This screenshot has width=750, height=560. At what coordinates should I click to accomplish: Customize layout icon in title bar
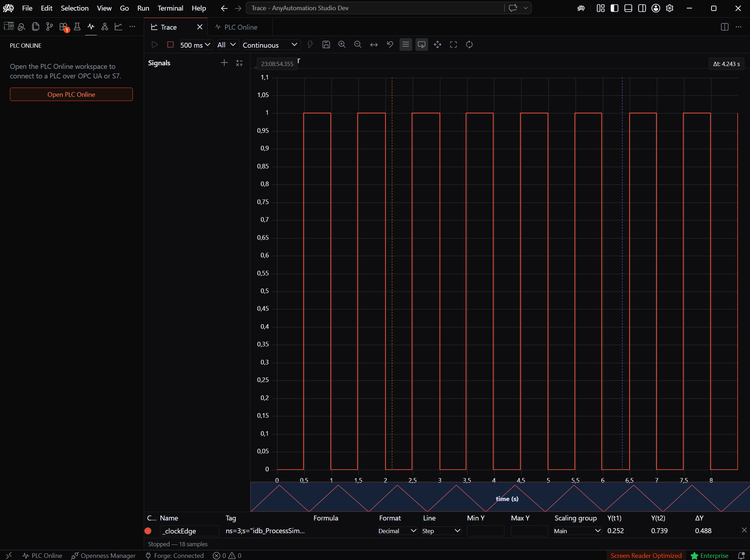(601, 8)
